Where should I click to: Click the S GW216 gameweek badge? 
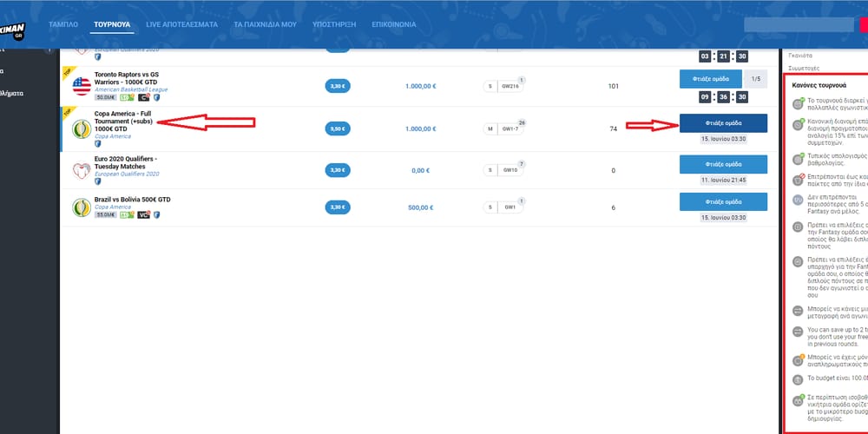(503, 86)
